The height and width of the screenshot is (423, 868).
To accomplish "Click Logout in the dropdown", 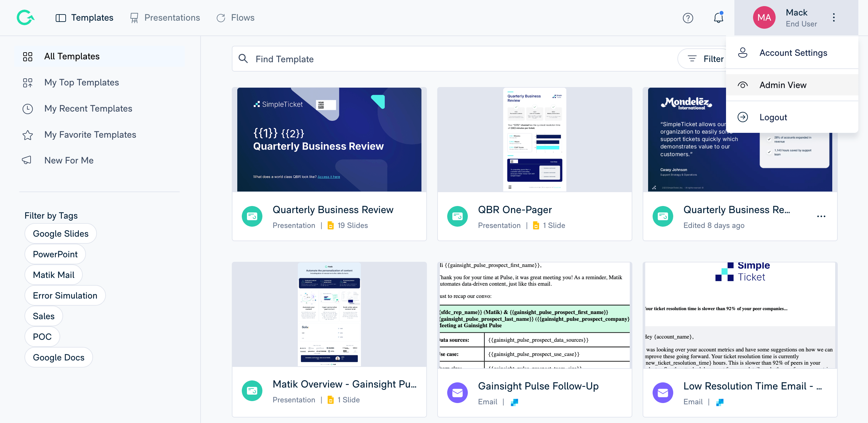I will (x=773, y=117).
